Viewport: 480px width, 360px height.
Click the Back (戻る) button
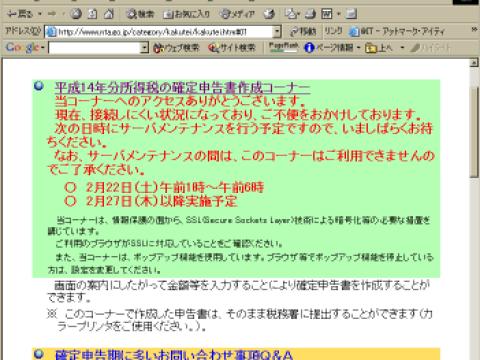tap(20, 14)
